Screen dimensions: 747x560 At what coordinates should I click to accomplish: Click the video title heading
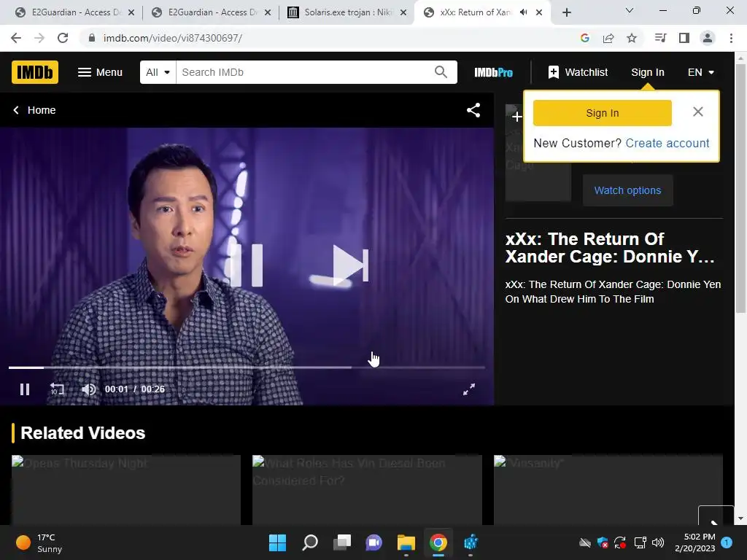pyautogui.click(x=610, y=248)
